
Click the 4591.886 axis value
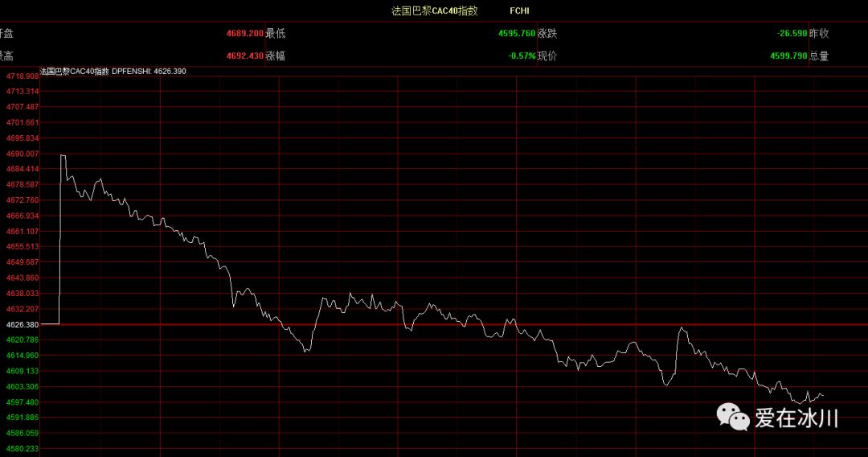(23, 417)
